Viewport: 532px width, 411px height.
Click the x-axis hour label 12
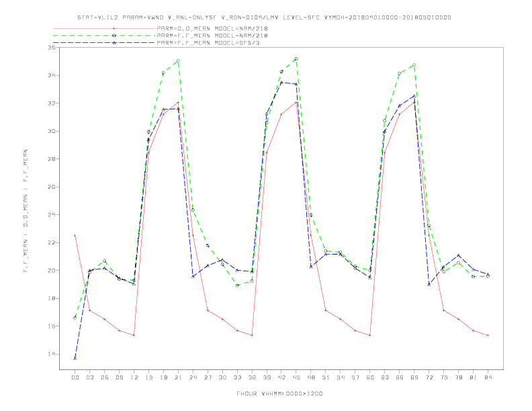coord(134,377)
